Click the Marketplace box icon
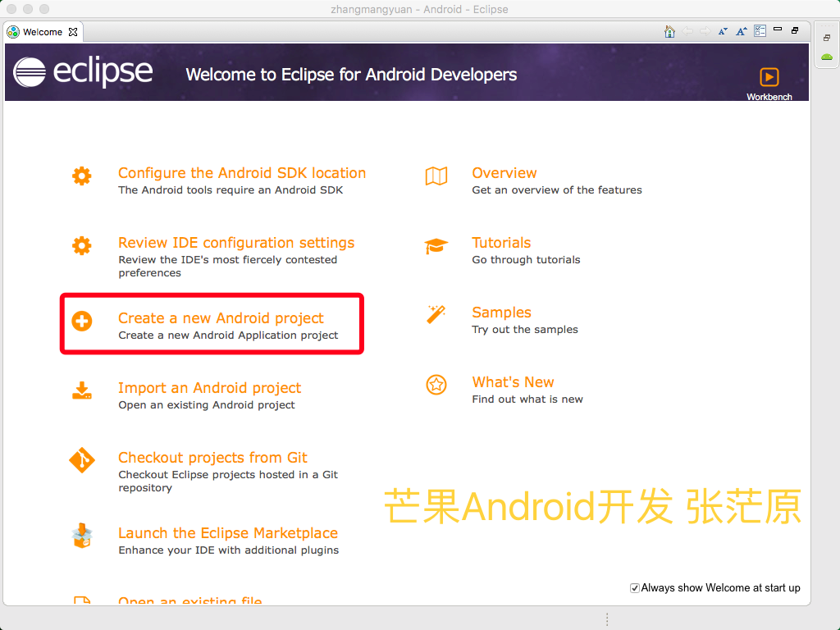The width and height of the screenshot is (840, 630). 82,536
